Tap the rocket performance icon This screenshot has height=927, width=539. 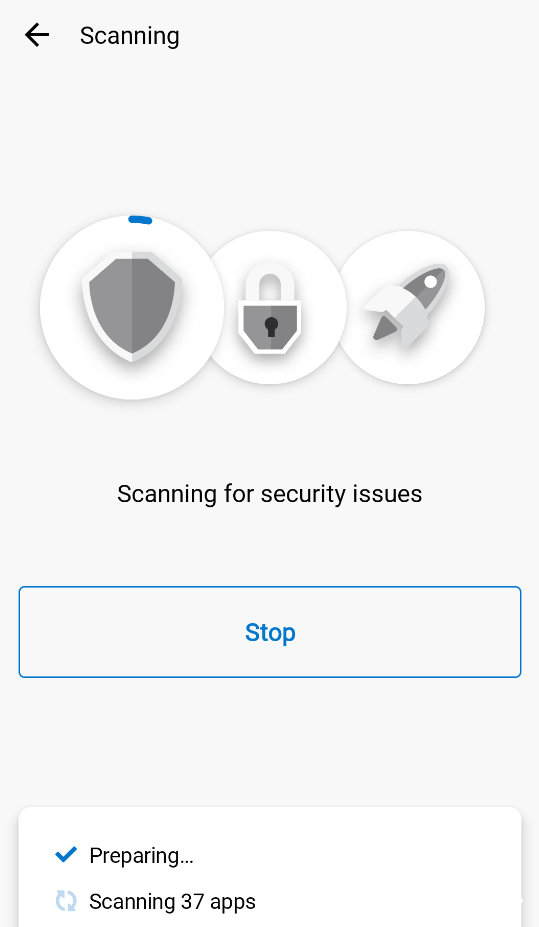click(408, 305)
